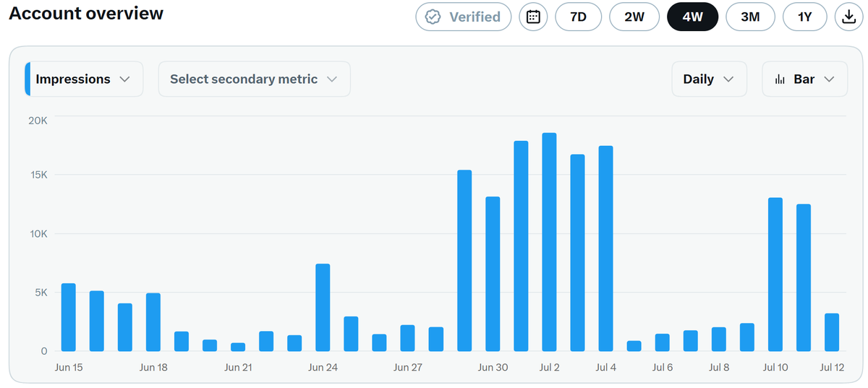Click the 15K axis label
This screenshot has height=388, width=868.
[38, 175]
